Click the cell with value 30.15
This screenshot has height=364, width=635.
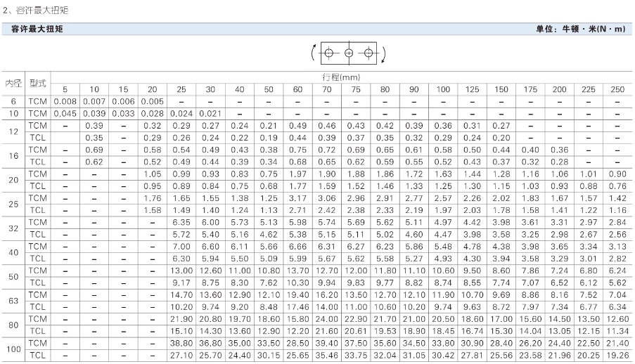coord(269,356)
